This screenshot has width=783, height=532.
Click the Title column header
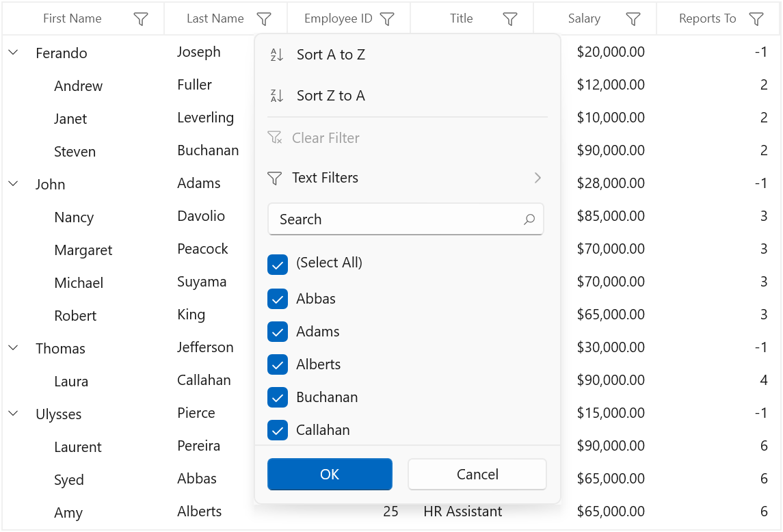(x=462, y=18)
